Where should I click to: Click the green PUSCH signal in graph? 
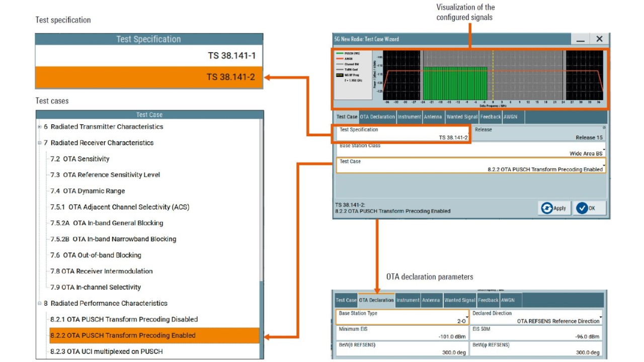455,83
